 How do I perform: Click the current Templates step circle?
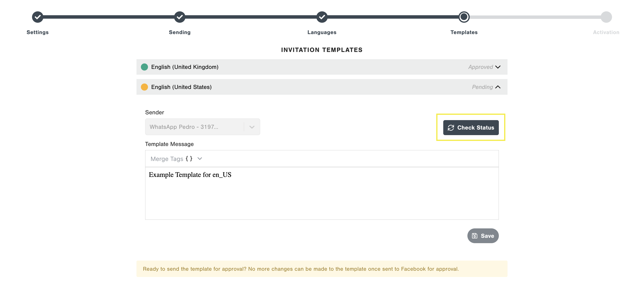(x=464, y=17)
